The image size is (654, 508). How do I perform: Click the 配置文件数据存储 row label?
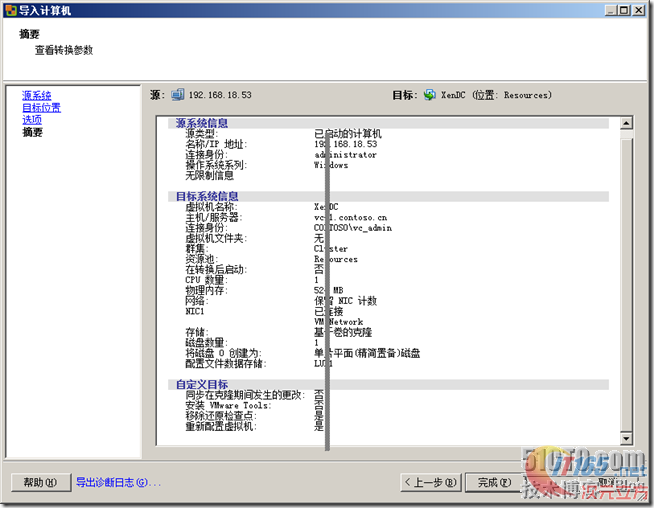pos(226,363)
